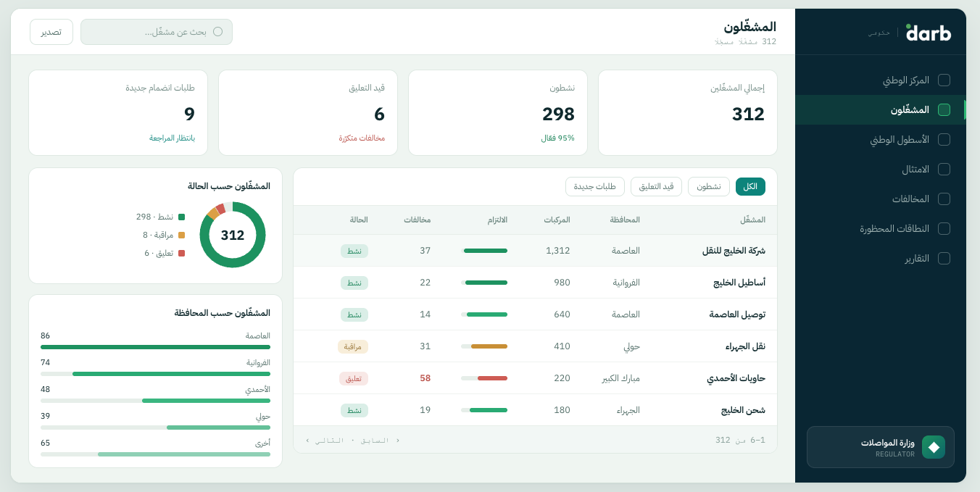Click the darb logo
The width and height of the screenshot is (980, 492).
coord(929,33)
